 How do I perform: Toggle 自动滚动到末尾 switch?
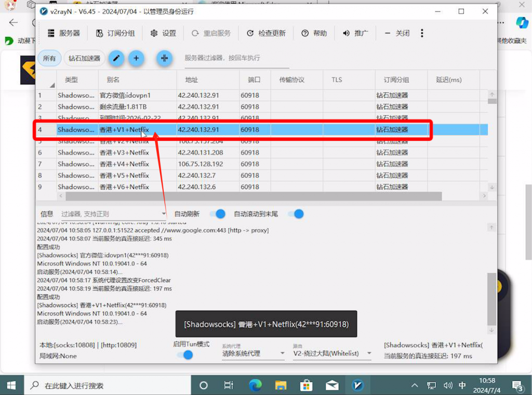click(x=296, y=214)
